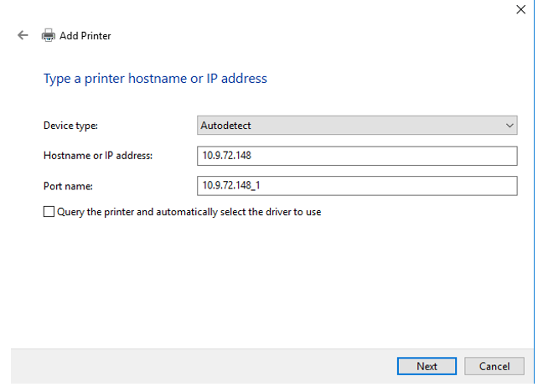Click the 'Port name:' label
The image size is (538, 392).
pos(67,185)
